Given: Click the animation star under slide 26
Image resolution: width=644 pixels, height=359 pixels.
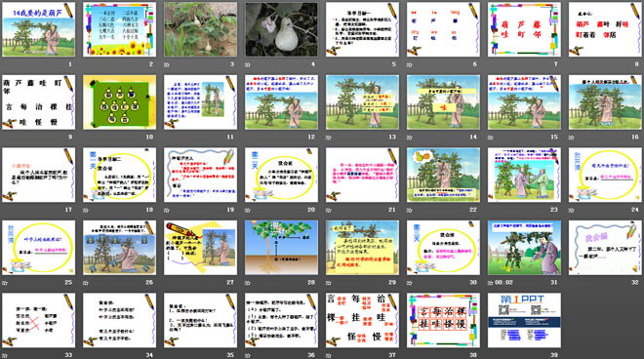Looking at the screenshot, I should (86, 283).
